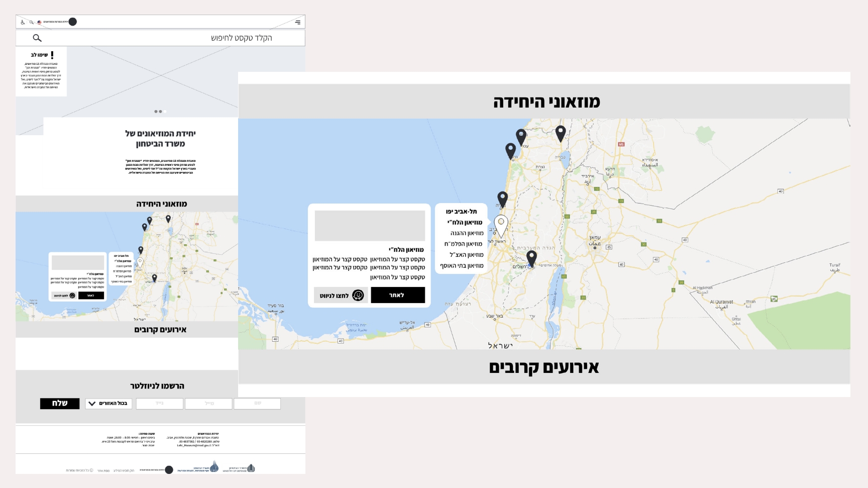Click the white selected pin in the small wireframe map
Screen dimensions: 868x488
[x=140, y=262]
